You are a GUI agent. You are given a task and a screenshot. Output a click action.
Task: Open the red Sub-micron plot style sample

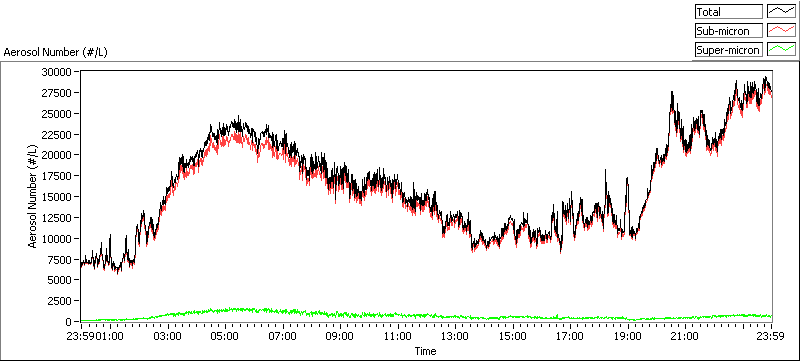click(781, 31)
